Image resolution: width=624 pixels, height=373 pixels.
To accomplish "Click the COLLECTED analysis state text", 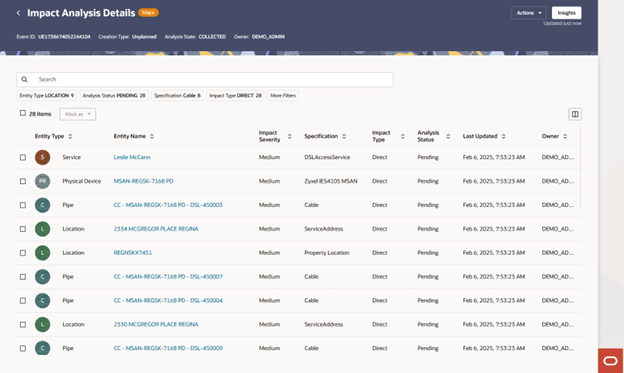I will pos(212,37).
